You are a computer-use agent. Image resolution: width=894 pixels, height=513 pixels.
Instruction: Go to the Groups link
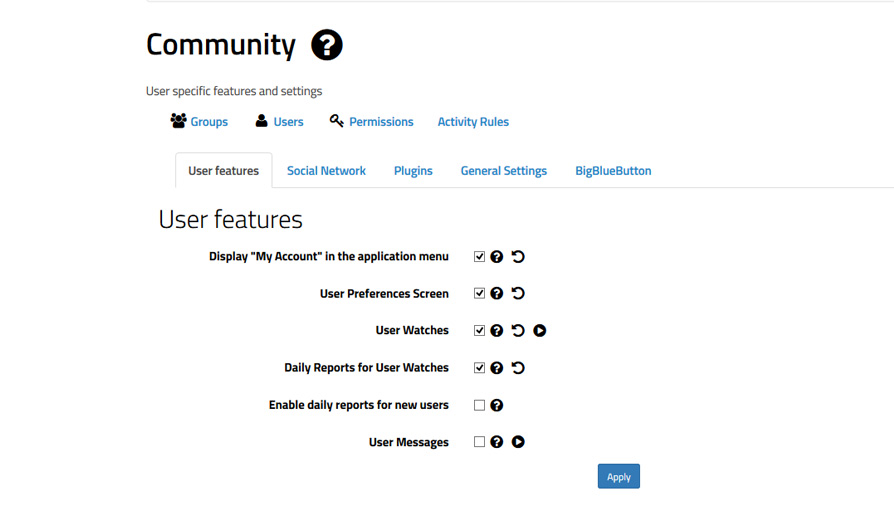coord(199,121)
